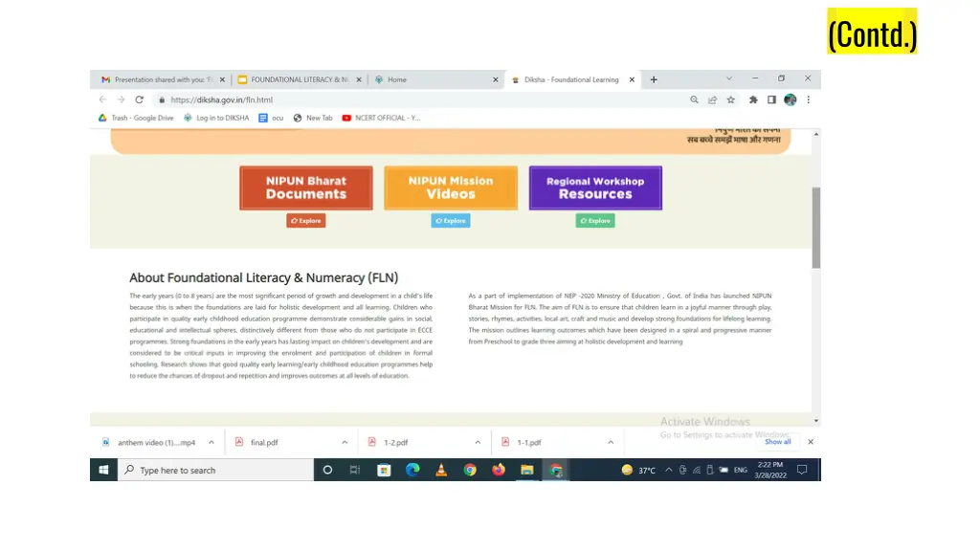Open the ocu bookmark
This screenshot has width=980, height=551.
tap(271, 118)
